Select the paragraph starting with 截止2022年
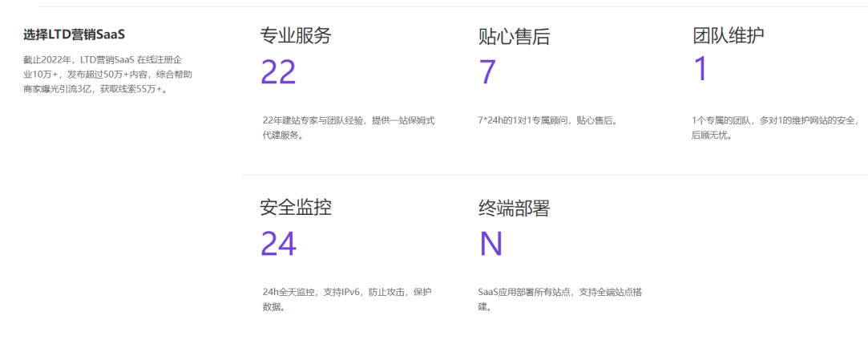Screen dimensions: 868x340 click(x=107, y=74)
